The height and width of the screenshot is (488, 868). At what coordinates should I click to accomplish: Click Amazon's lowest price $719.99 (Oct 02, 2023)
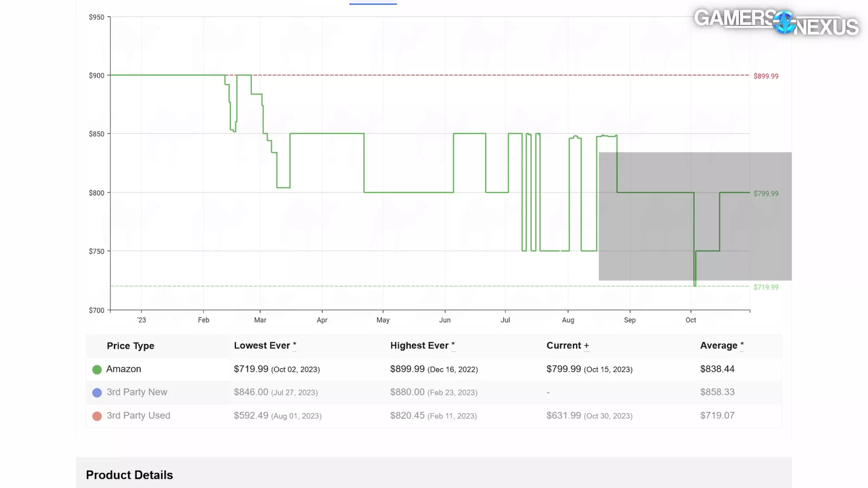277,369
